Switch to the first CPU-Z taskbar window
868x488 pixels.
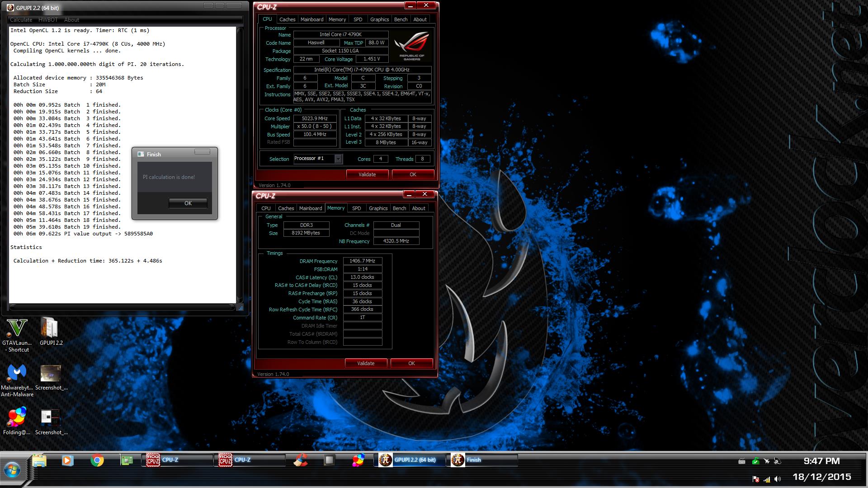click(177, 460)
